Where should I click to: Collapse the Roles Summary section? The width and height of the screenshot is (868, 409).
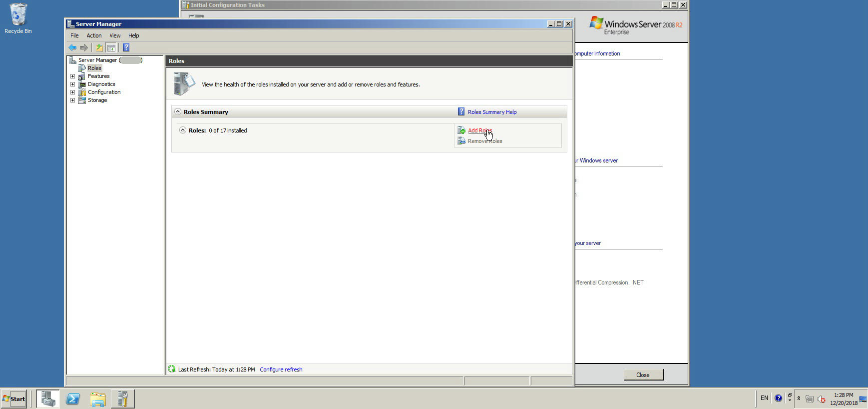[178, 111]
